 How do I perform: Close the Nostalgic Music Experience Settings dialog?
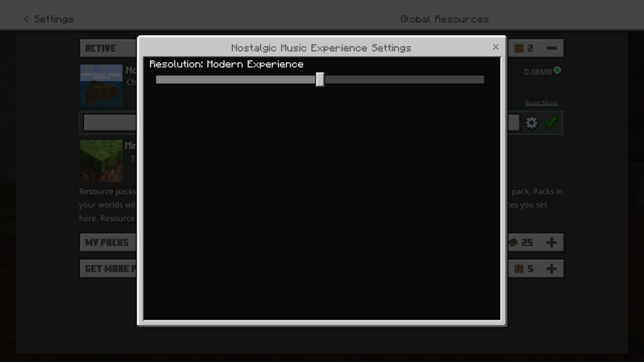point(495,47)
